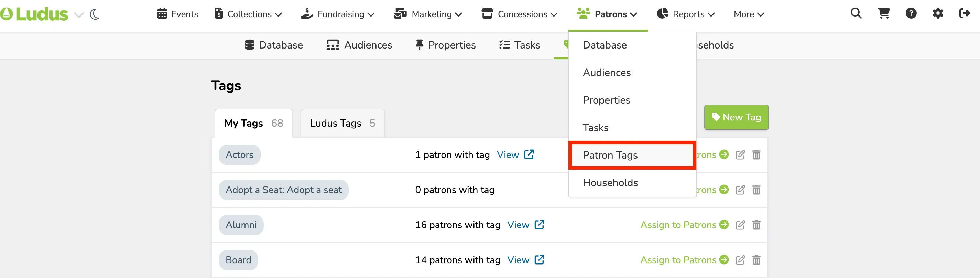Expand the Collections dropdown
The image size is (980, 278).
pyautogui.click(x=248, y=14)
